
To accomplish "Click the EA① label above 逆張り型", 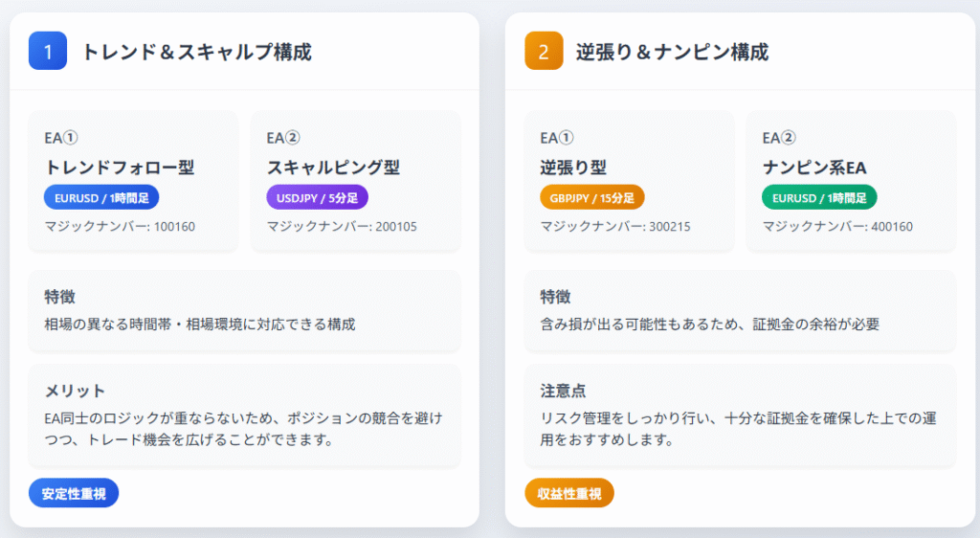I will (557, 138).
